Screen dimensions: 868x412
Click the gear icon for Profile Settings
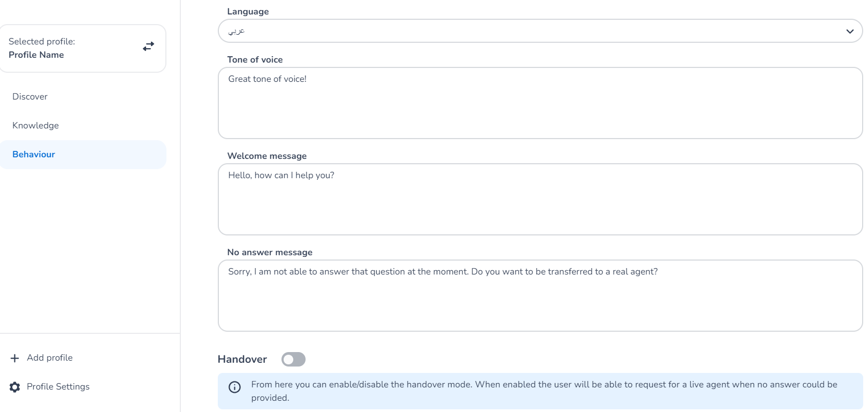(x=15, y=387)
